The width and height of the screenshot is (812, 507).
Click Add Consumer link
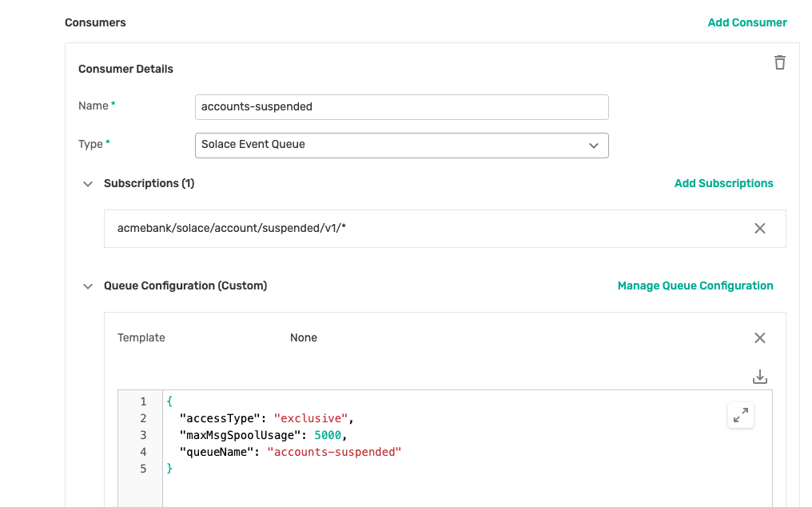click(746, 22)
